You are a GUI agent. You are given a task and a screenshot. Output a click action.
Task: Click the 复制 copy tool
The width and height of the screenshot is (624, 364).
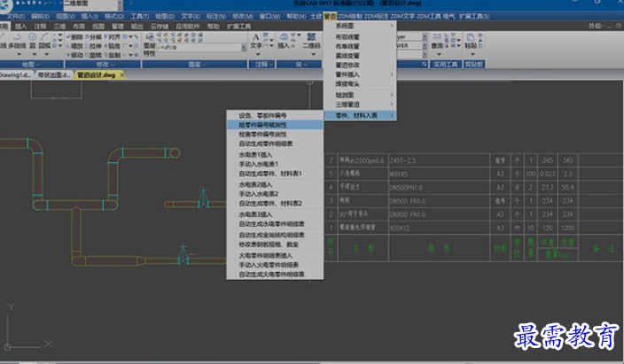[112, 55]
